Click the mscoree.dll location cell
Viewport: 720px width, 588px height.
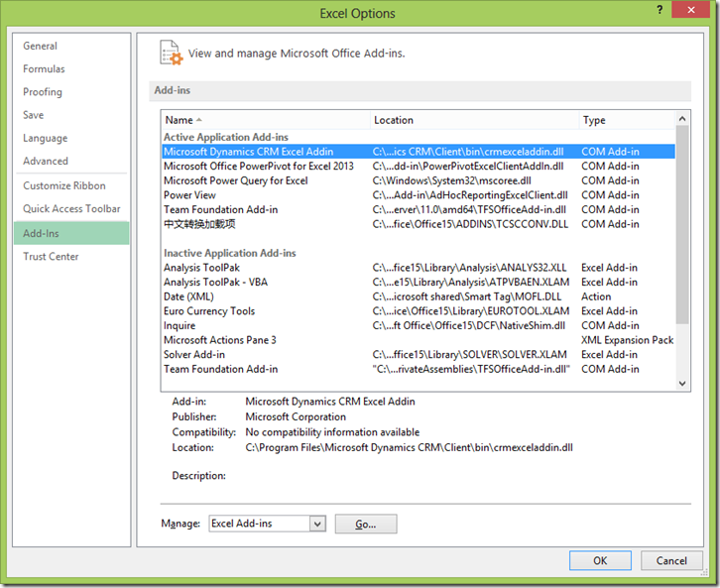pos(452,180)
